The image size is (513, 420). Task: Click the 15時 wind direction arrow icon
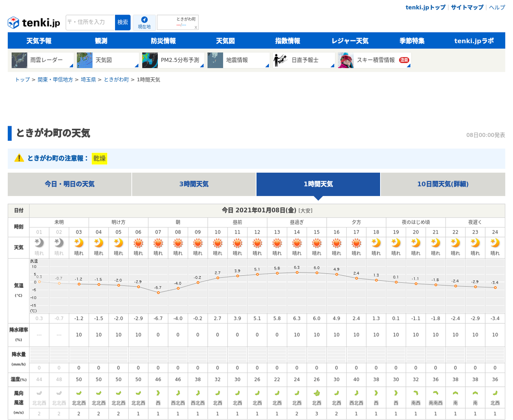[316, 393]
